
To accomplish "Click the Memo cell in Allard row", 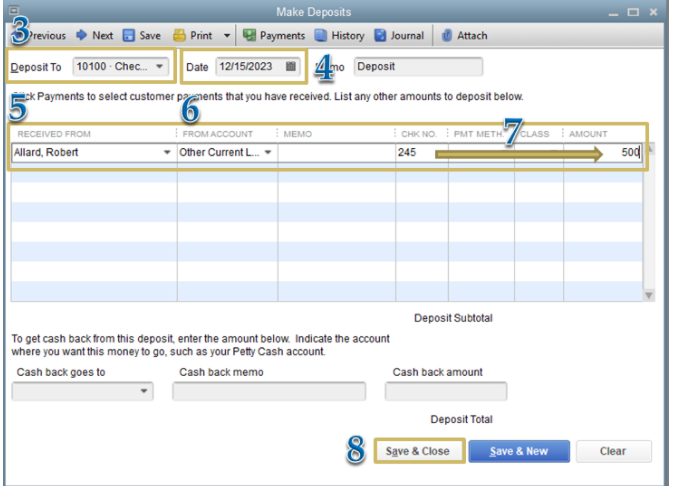I will pos(336,152).
